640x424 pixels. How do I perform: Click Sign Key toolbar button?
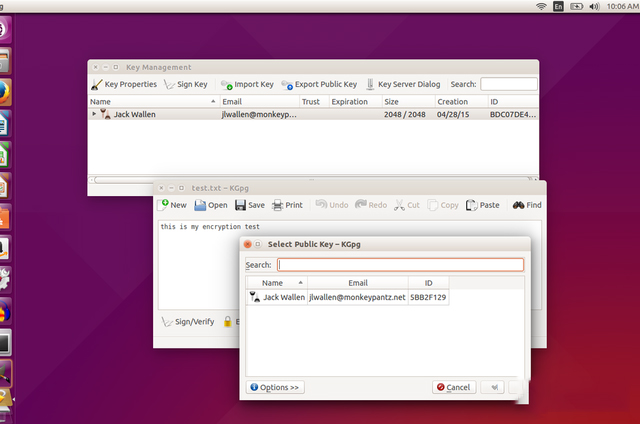186,84
